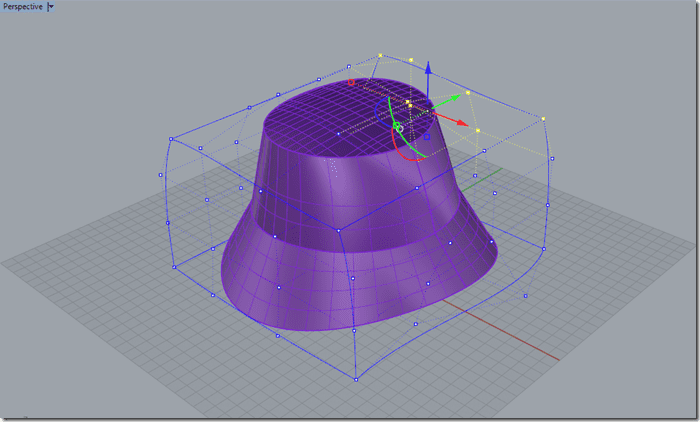700x422 pixels.
Task: Click the Perspective viewport title label
Action: (x=22, y=6)
